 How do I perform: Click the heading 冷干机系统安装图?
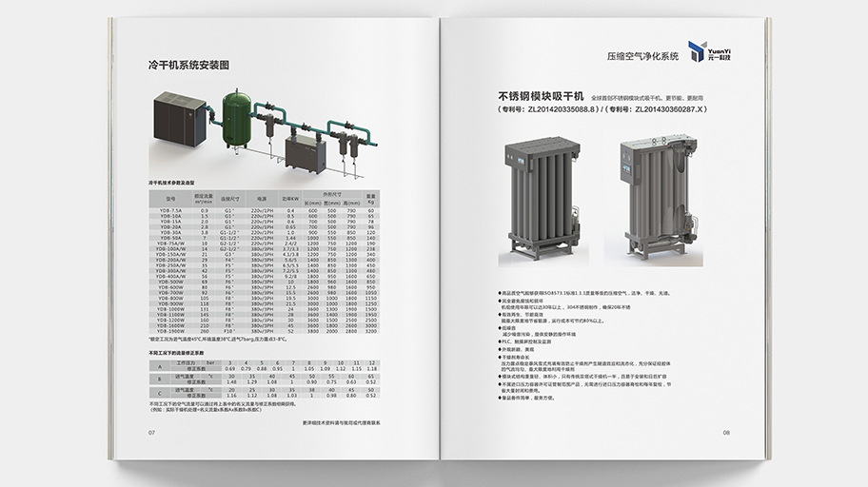(188, 66)
